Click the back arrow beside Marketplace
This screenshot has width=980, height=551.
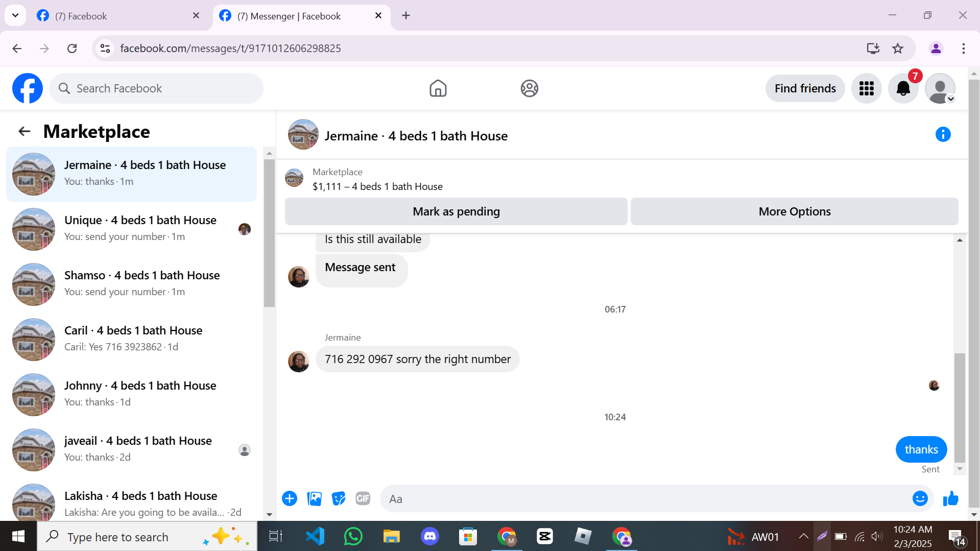25,131
